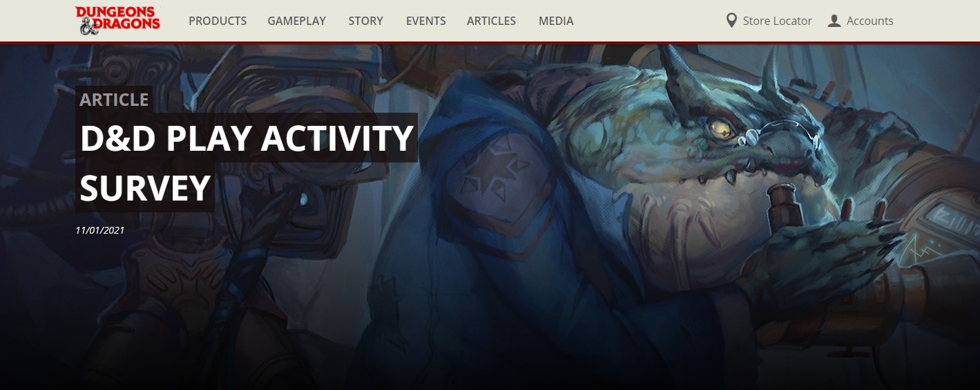The width and height of the screenshot is (980, 390).
Task: Open the PRODUCTS menu
Action: pos(218,21)
